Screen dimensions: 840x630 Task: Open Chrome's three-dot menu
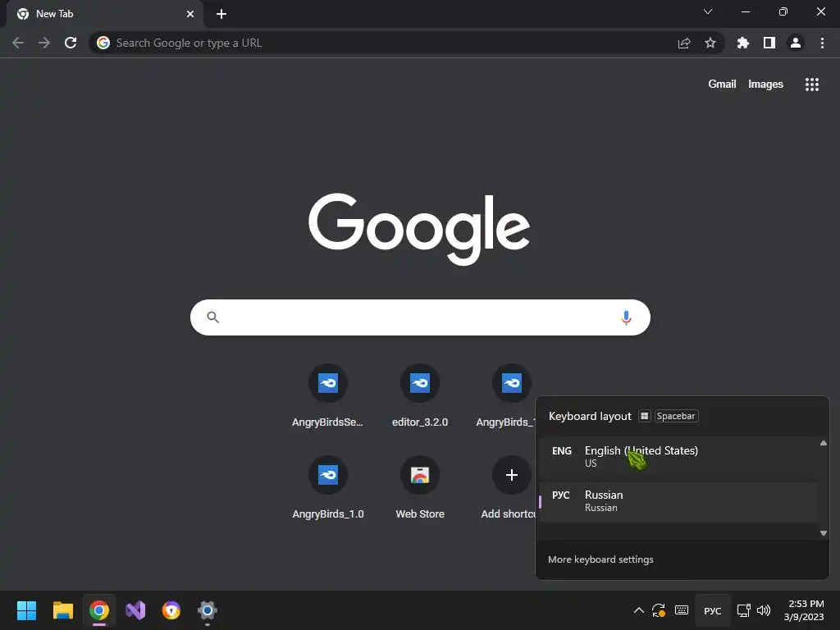[822, 43]
